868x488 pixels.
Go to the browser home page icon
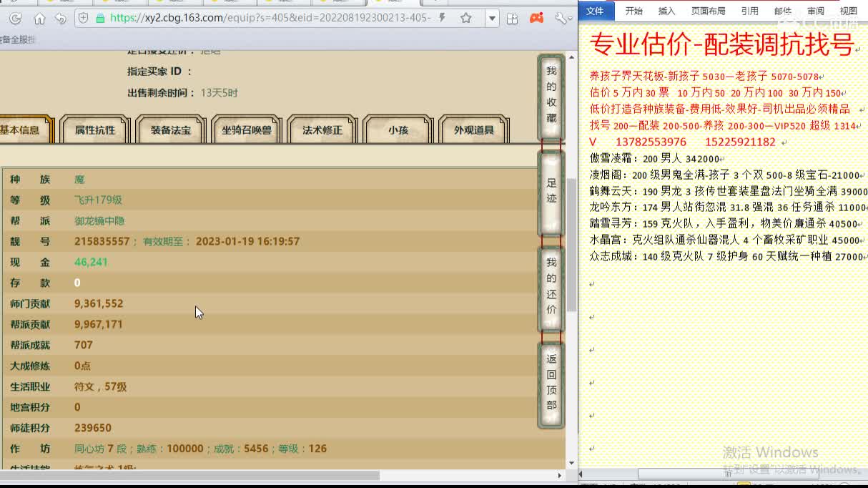(39, 19)
